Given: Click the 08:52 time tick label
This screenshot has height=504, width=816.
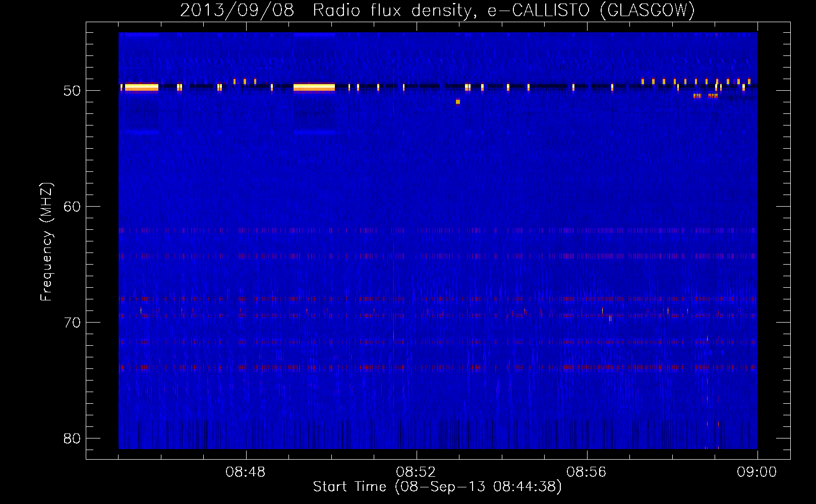Looking at the screenshot, I should coord(416,472).
